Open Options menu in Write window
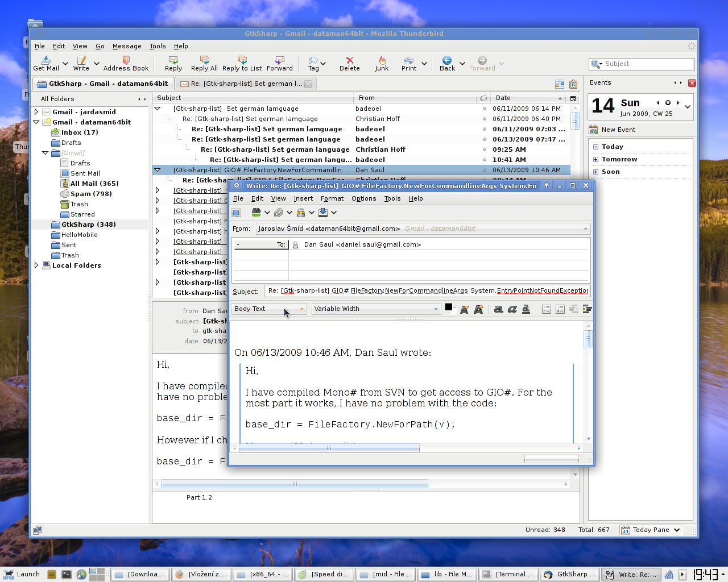Image resolution: width=728 pixels, height=582 pixels. (363, 198)
